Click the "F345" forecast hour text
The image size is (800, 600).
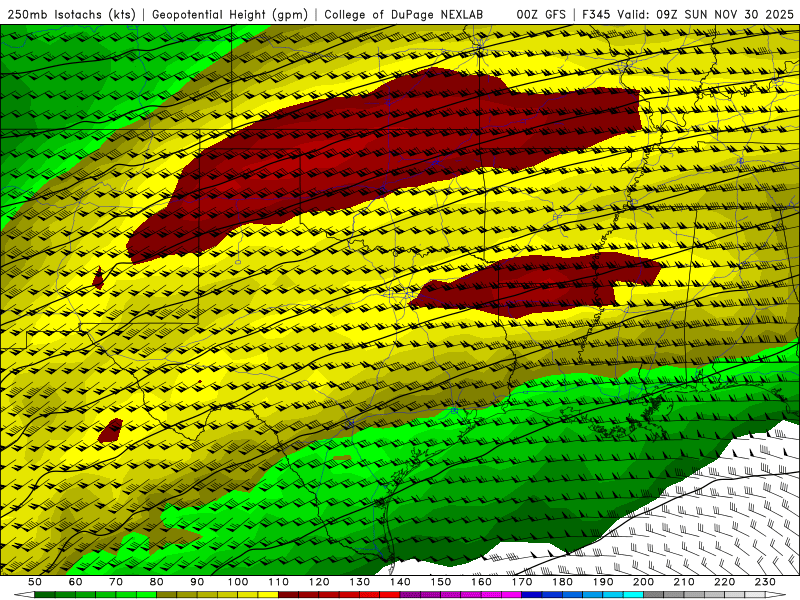click(x=596, y=15)
